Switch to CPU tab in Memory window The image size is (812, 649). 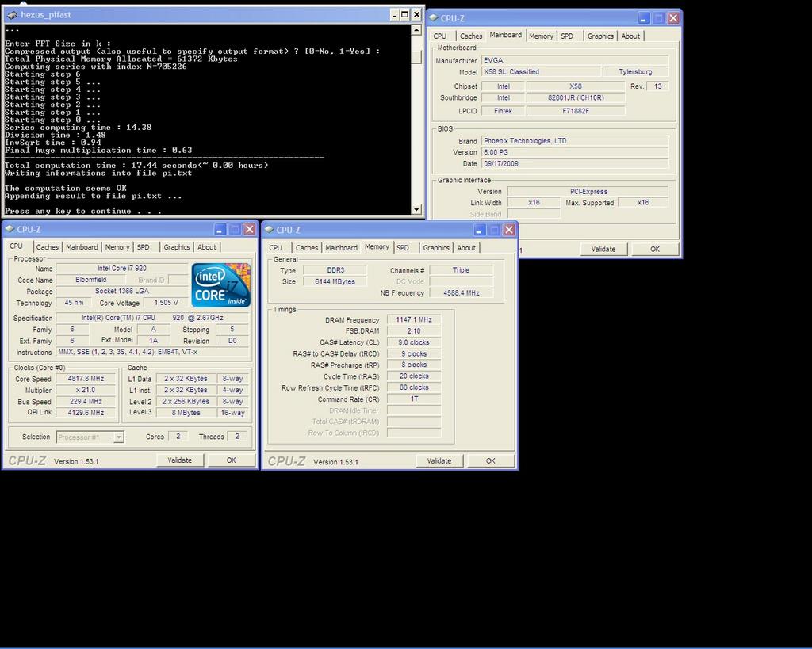(x=275, y=248)
